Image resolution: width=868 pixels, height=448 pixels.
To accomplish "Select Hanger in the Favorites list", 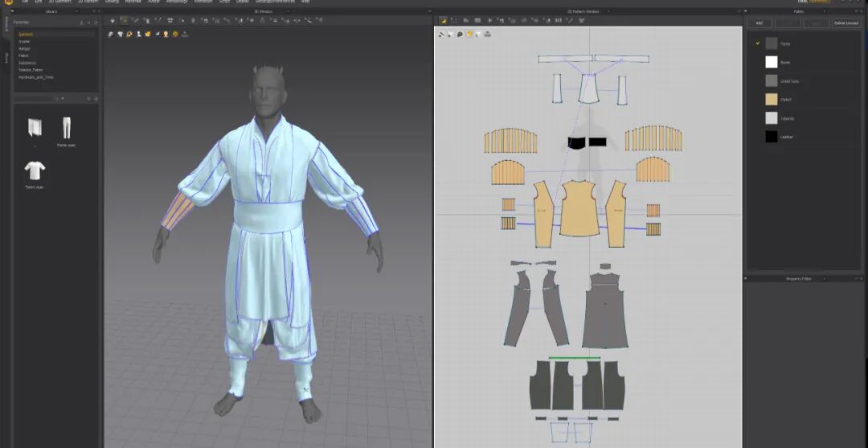I will [x=24, y=49].
